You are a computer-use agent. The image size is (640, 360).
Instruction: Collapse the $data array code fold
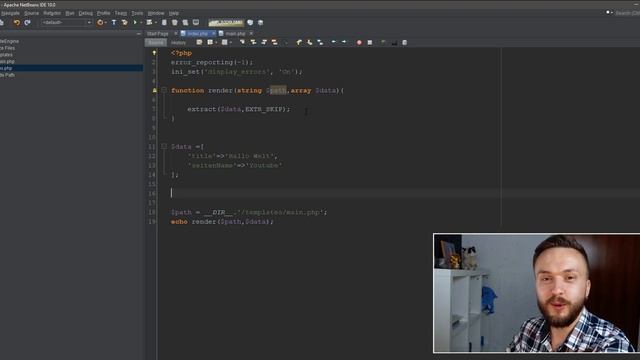(x=164, y=146)
